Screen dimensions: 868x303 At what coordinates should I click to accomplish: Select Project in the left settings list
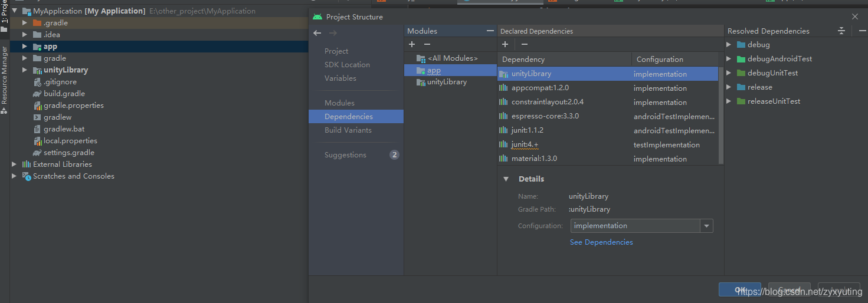[336, 51]
